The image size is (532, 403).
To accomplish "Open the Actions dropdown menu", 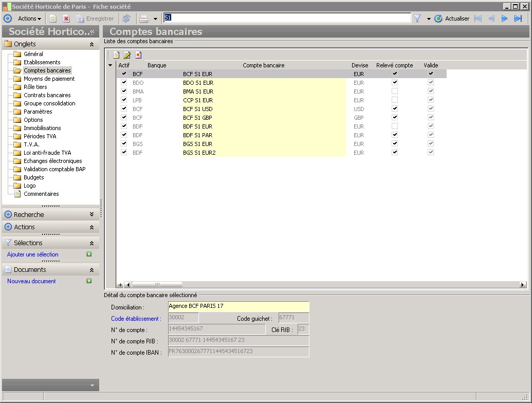I will (29, 19).
